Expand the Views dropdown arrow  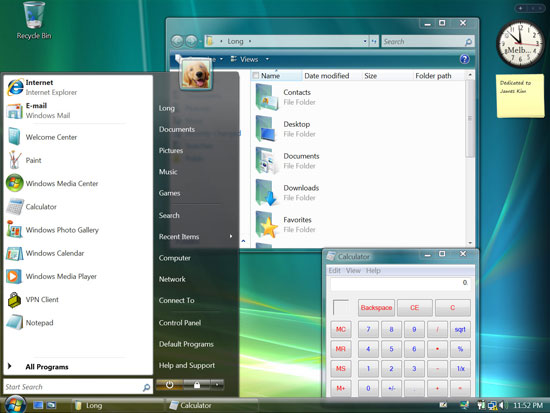267,59
